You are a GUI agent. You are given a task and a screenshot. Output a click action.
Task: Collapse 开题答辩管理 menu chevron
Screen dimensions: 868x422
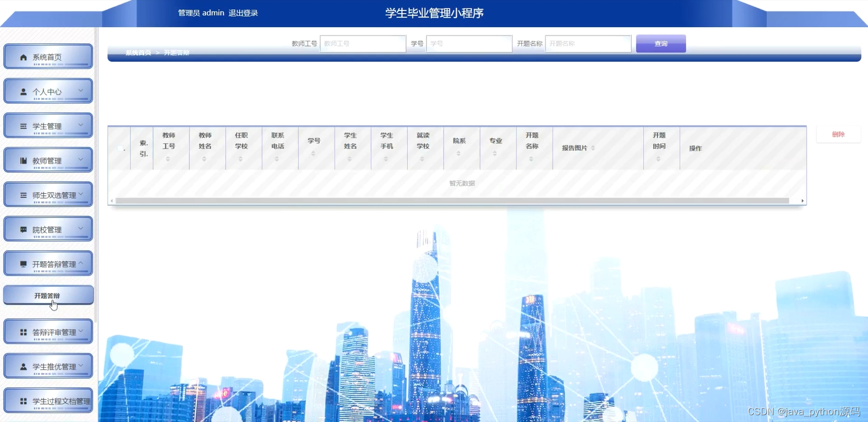pos(81,263)
